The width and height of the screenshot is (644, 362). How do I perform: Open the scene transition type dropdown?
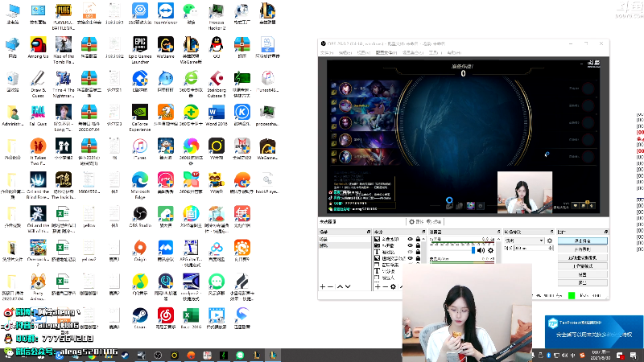(x=525, y=241)
